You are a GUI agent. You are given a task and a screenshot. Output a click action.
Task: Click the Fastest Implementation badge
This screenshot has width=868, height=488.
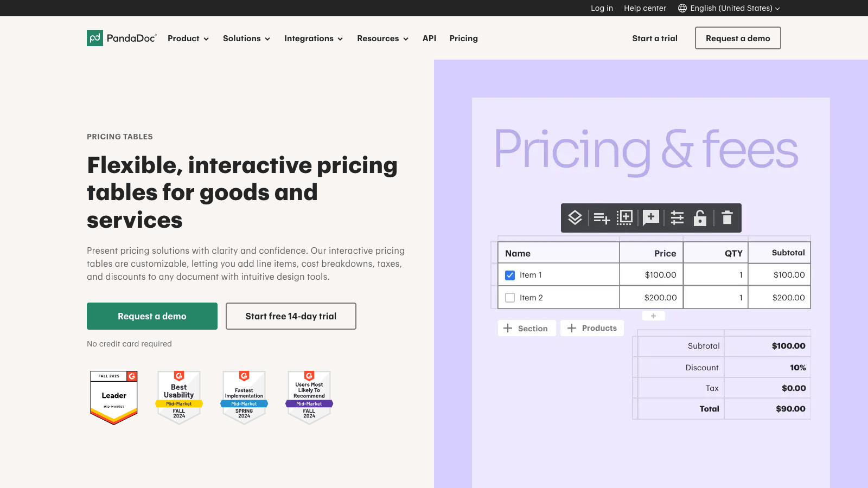click(244, 397)
